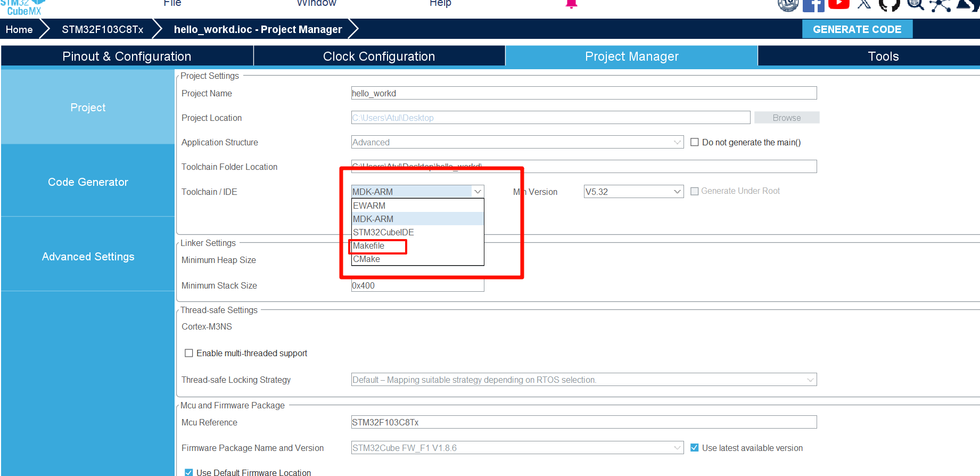This screenshot has height=476, width=980.
Task: Toggle the Generate Under Root checkbox
Action: tap(695, 191)
